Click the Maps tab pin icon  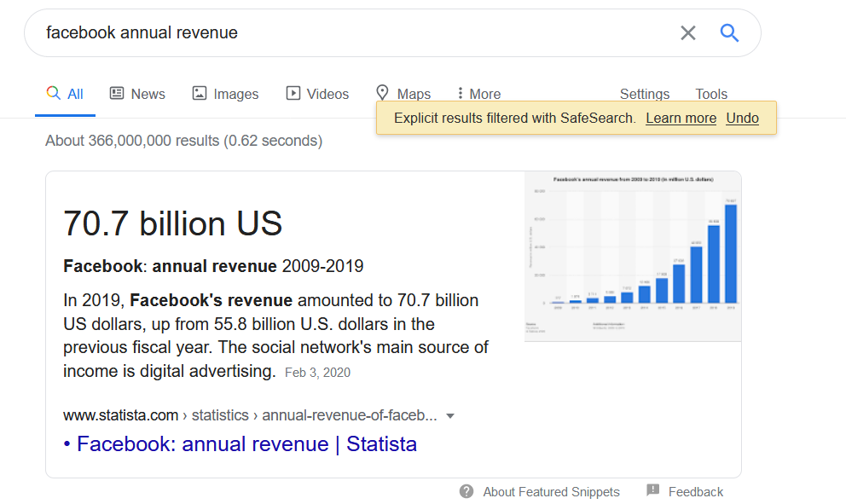[x=382, y=93]
